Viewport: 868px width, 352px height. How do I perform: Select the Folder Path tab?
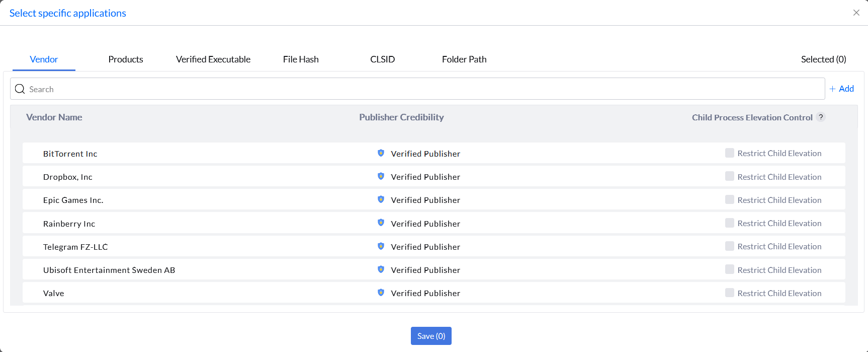coord(464,59)
